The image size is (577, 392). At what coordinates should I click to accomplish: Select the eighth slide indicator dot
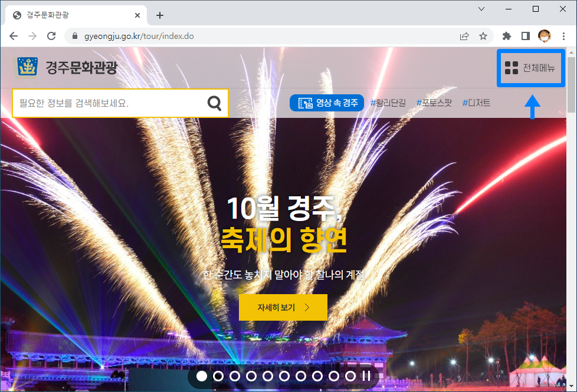317,376
